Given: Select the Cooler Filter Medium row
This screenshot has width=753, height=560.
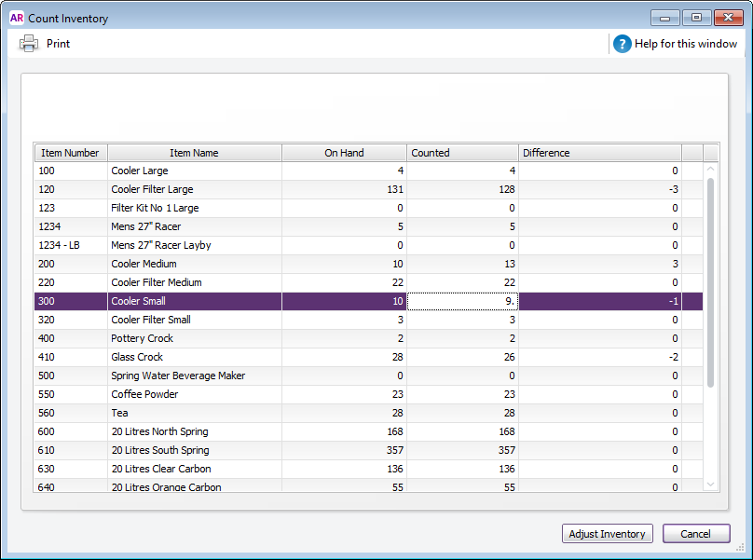Looking at the screenshot, I should click(368, 282).
